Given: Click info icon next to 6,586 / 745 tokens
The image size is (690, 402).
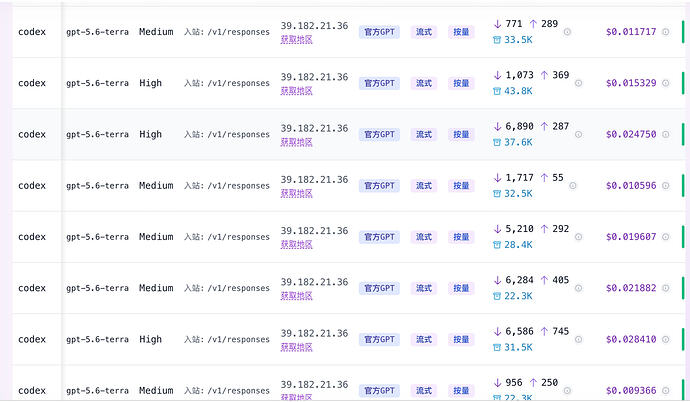Looking at the screenshot, I should [578, 339].
